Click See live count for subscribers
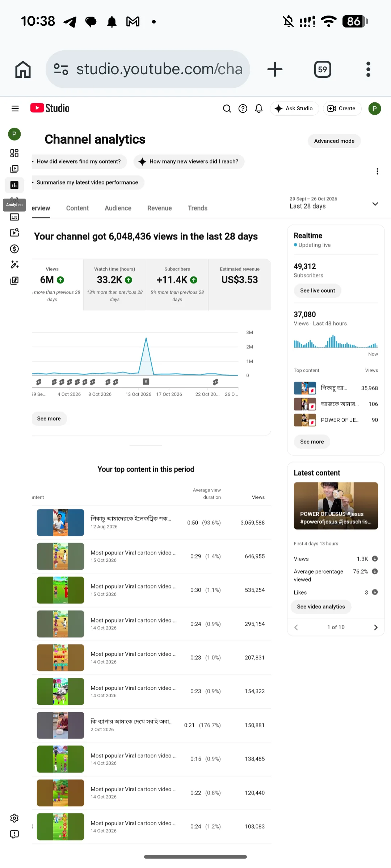 click(318, 291)
